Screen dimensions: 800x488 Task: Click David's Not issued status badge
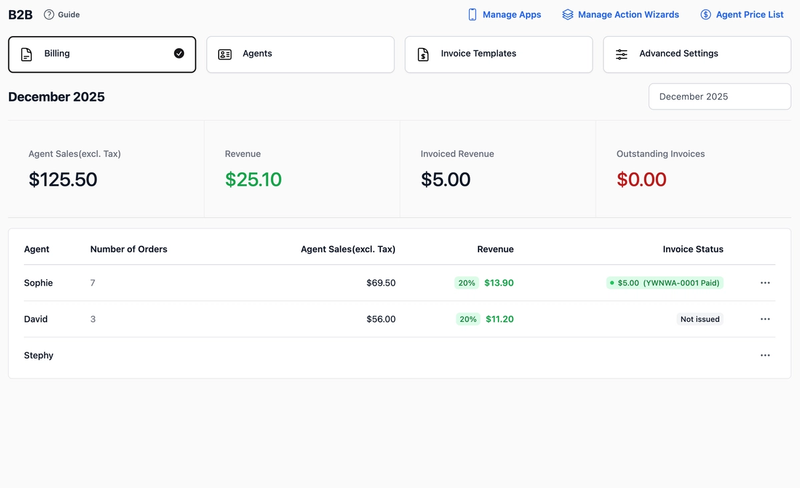(x=700, y=319)
